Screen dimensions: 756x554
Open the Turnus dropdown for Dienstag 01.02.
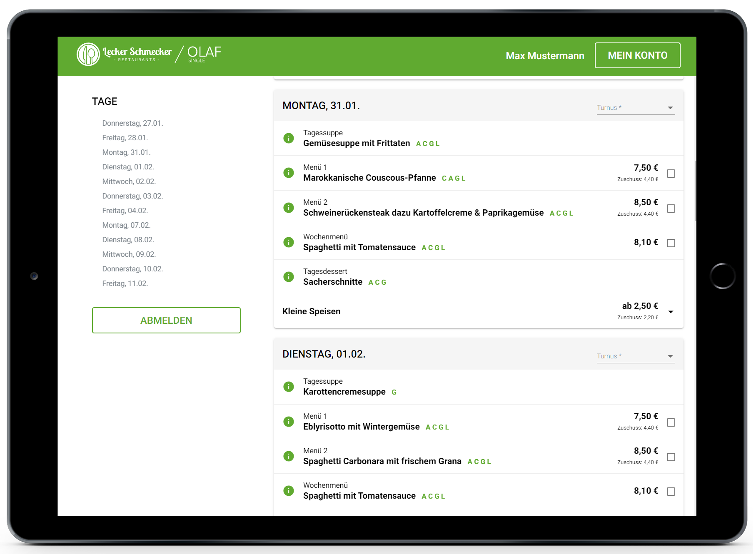click(635, 356)
